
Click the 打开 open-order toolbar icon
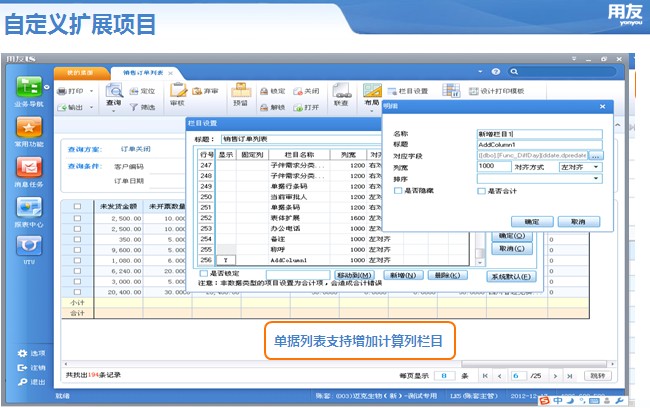click(x=298, y=107)
